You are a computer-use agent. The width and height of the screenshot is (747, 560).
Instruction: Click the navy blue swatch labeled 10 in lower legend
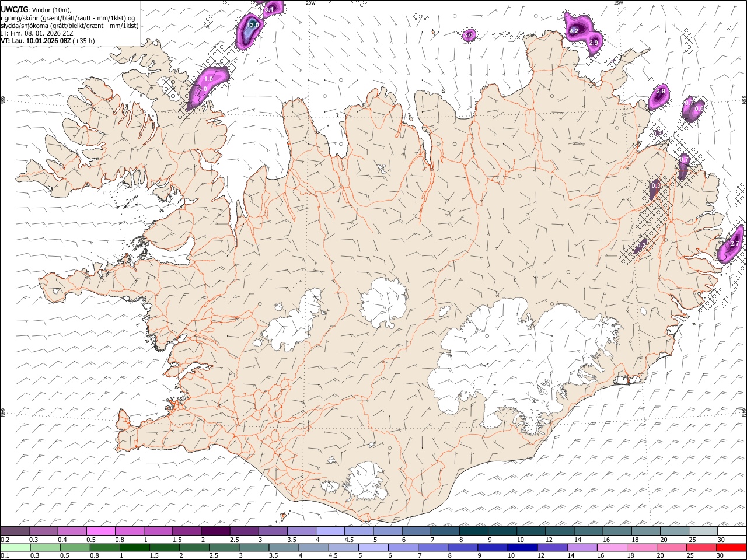point(522,547)
